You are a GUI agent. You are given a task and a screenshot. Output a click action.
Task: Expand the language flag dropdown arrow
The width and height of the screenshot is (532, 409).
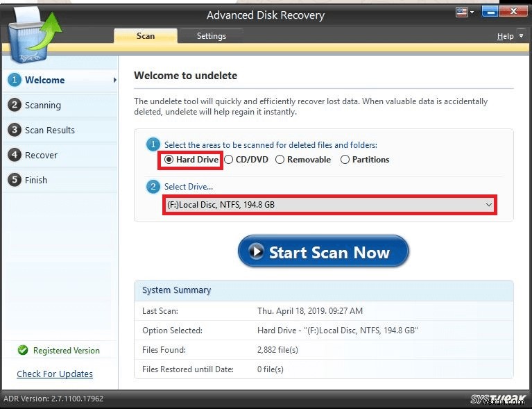[472, 12]
